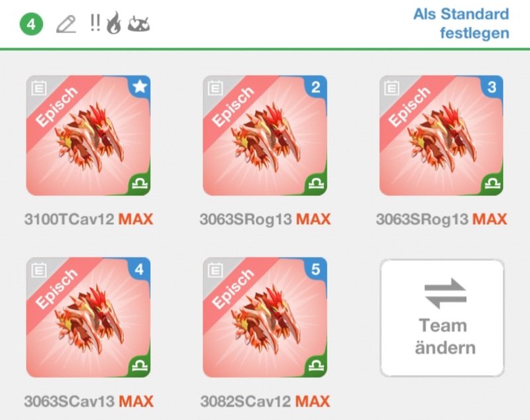Select the 3100TCav12 dragon thumbnail
The image size is (530, 420).
(88, 136)
